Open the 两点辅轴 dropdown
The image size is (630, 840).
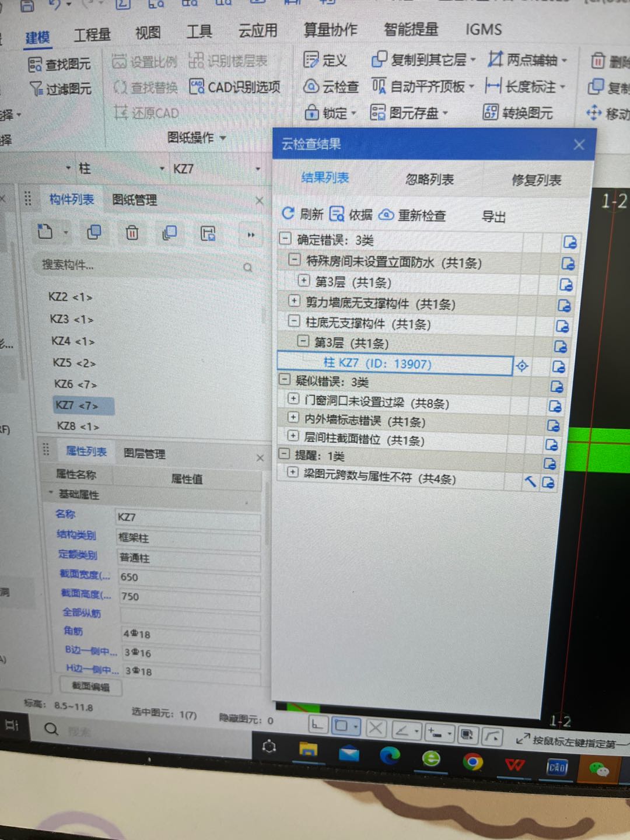coord(564,60)
